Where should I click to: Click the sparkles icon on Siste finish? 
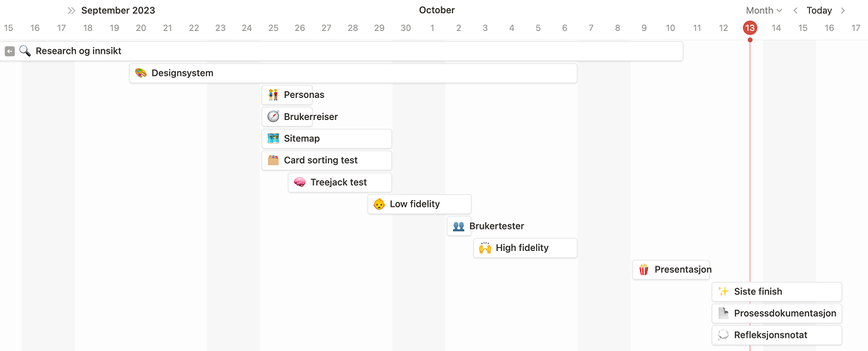(x=723, y=291)
